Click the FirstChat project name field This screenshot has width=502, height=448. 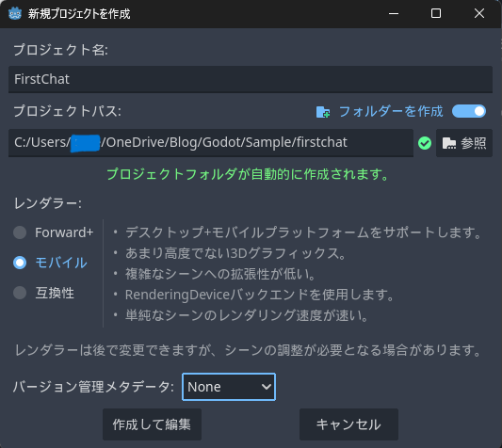tap(251, 79)
